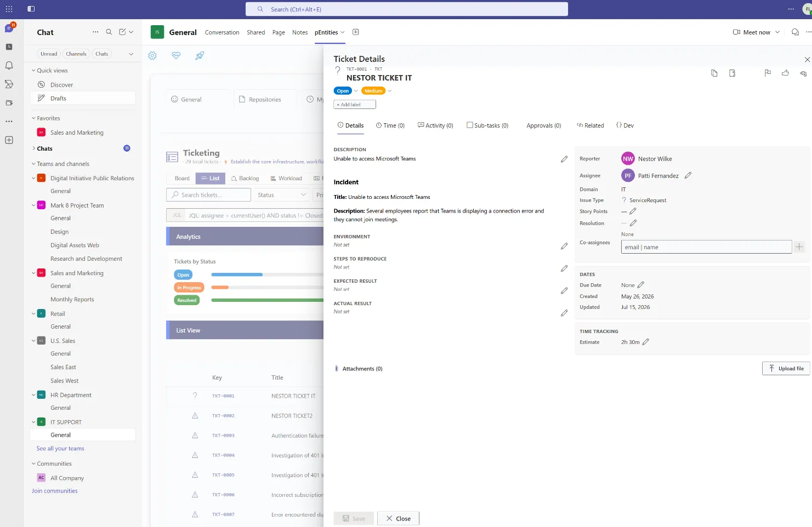
Task: Go to the Sub-tasks (0) tab
Action: [x=487, y=125]
